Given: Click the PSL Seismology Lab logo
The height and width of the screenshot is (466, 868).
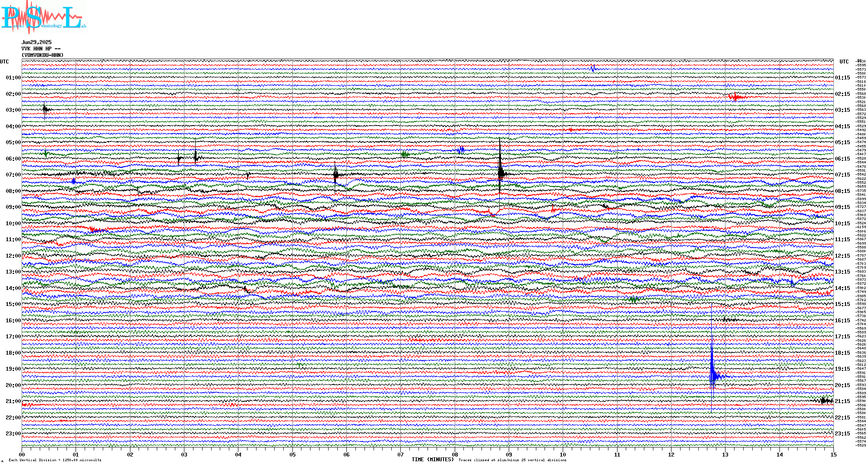Looking at the screenshot, I should coord(43,16).
